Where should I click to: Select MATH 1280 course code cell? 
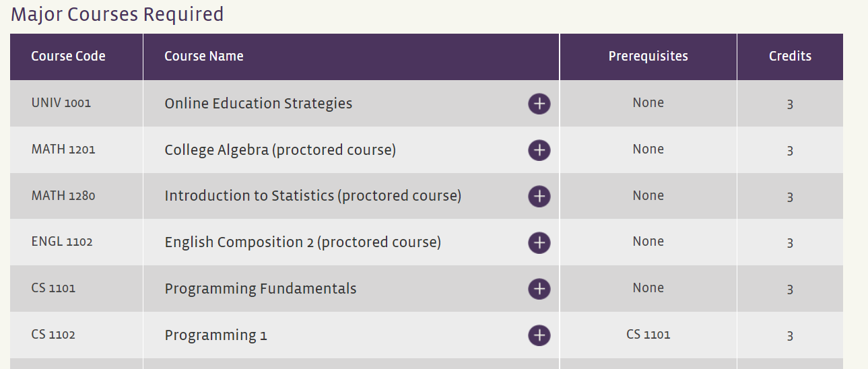(x=63, y=196)
